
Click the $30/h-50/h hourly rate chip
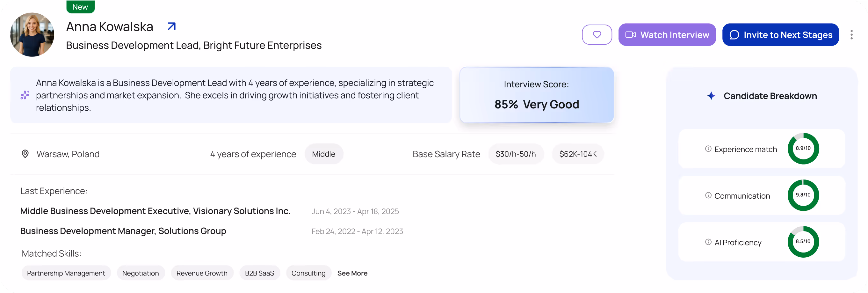tap(515, 154)
